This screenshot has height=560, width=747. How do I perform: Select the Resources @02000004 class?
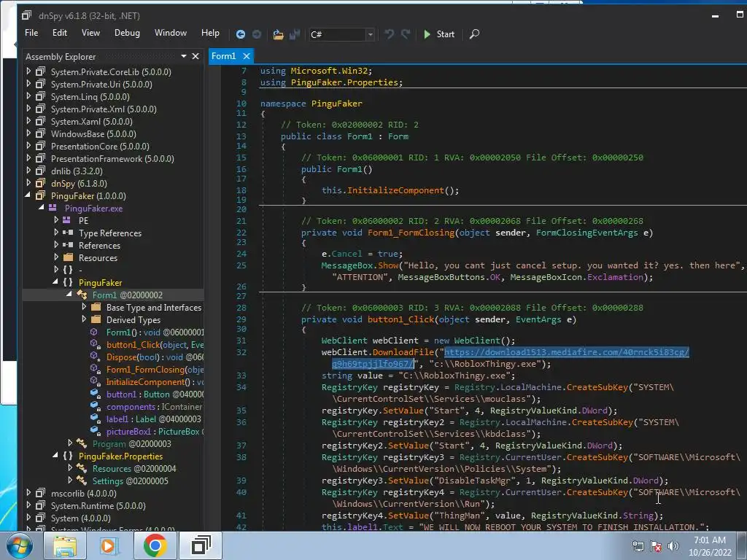[x=134, y=469]
